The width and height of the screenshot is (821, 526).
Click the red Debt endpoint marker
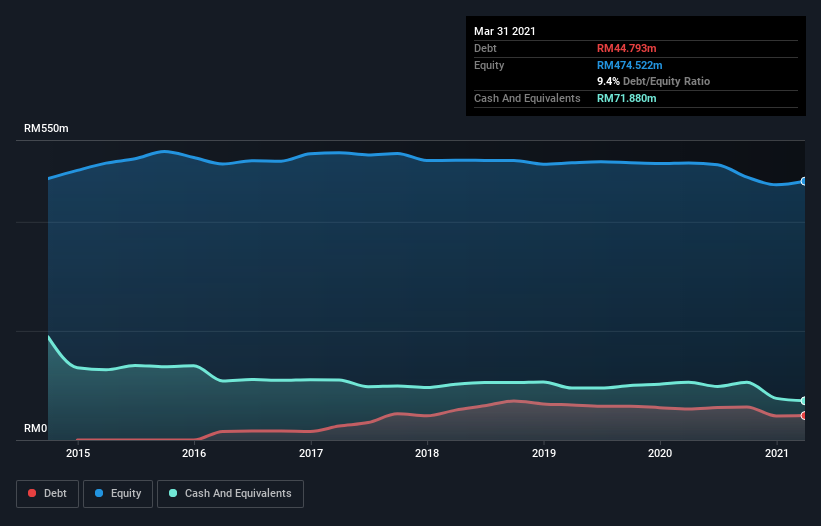pyautogui.click(x=804, y=416)
